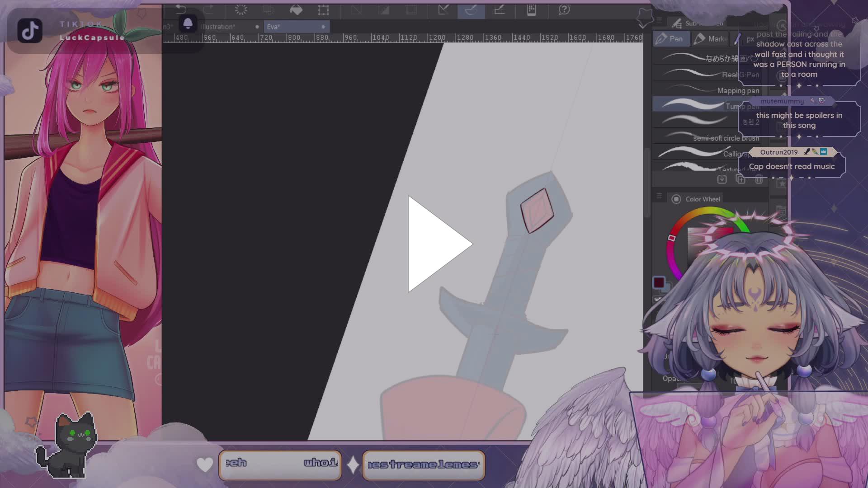Open the Help question-mark icon
The height and width of the screenshot is (488, 868).
[x=563, y=9]
